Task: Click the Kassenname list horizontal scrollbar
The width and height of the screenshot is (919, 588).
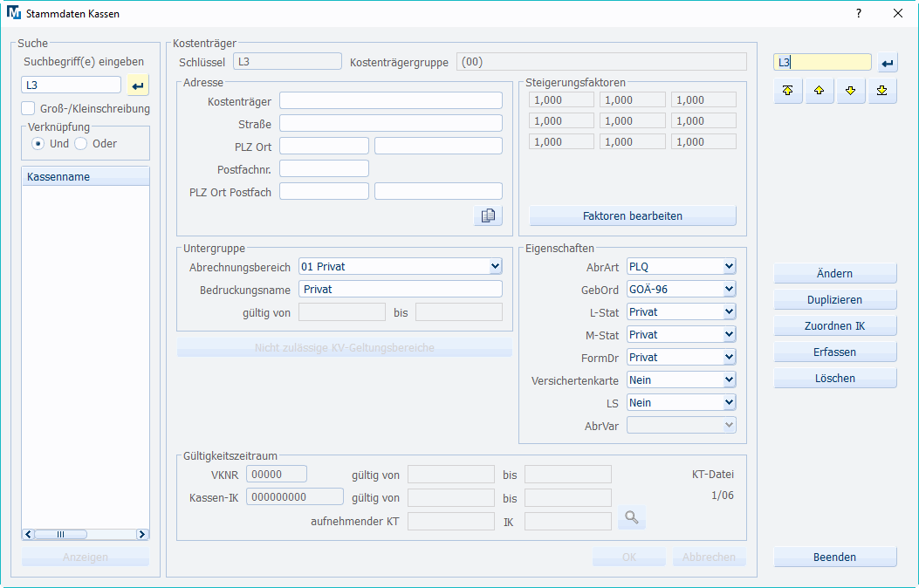Action: 86,534
